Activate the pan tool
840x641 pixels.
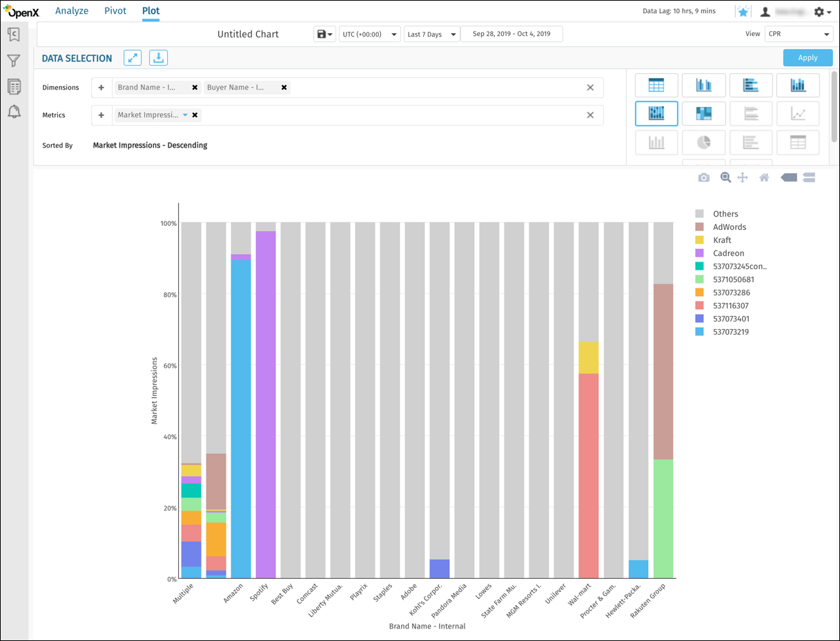click(x=743, y=178)
